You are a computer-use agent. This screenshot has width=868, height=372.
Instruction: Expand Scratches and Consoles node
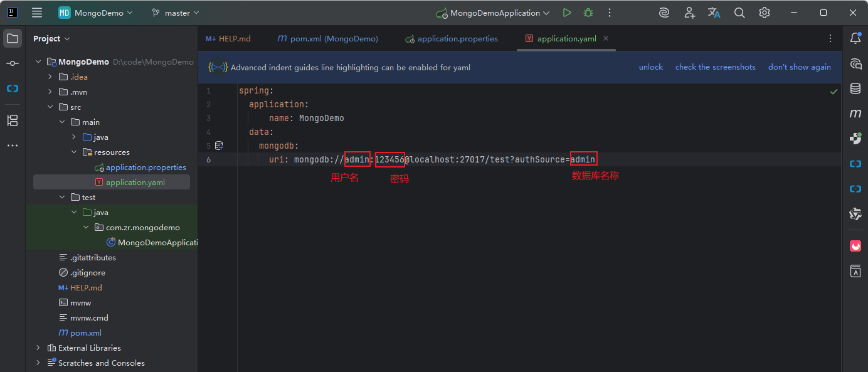click(x=38, y=363)
